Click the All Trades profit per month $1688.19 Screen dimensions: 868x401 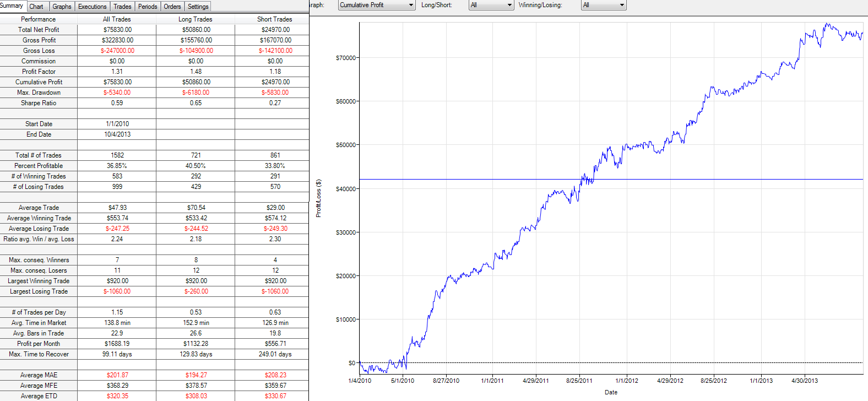[x=117, y=344]
